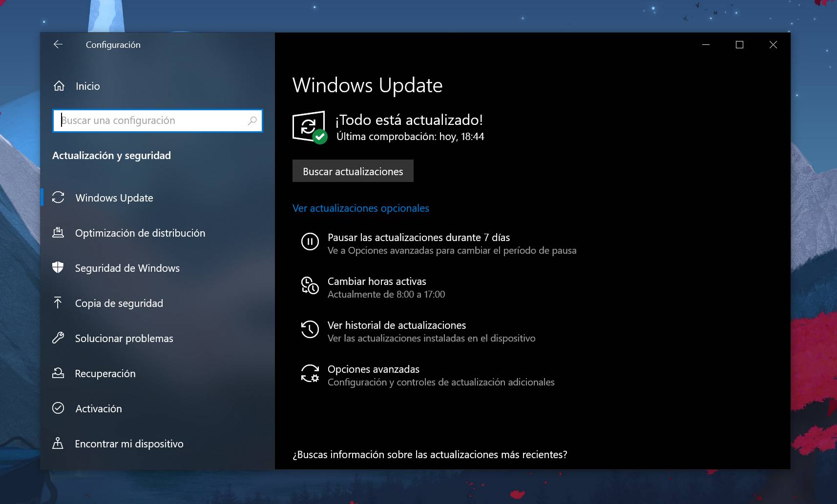The image size is (837, 504).
Task: Click Windows Update sync arrows sidebar icon
Action: [x=58, y=197]
